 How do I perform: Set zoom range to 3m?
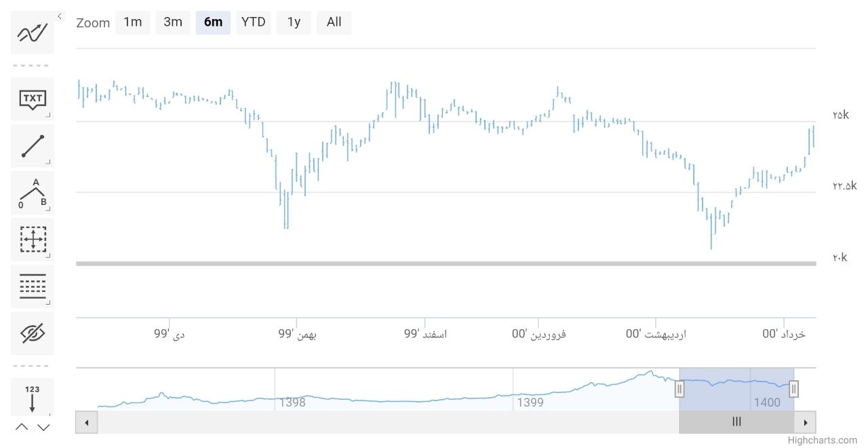173,22
